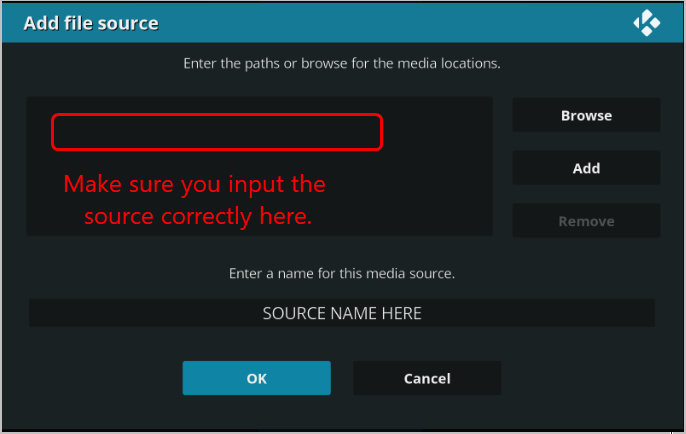
Task: Click the teal header bar next to the title
Action: pos(394,23)
